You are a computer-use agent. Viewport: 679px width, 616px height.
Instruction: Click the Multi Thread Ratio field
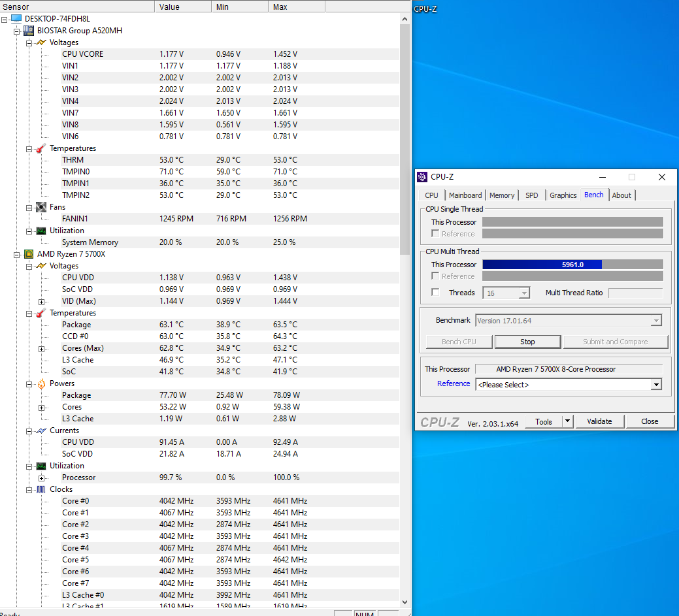point(635,293)
